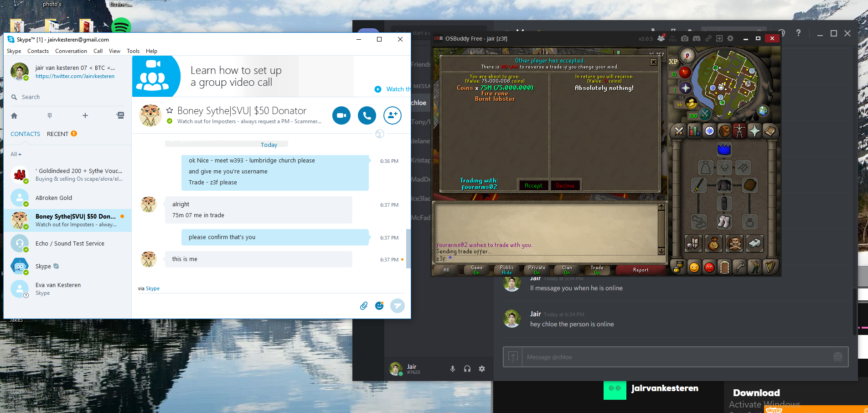Toggle the Public chat filter
This screenshot has width=868, height=413.
(507, 270)
